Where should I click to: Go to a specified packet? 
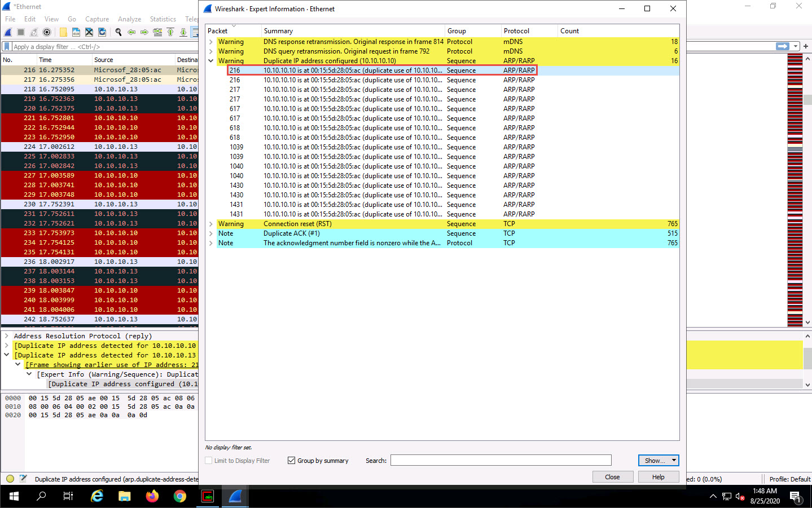point(157,32)
